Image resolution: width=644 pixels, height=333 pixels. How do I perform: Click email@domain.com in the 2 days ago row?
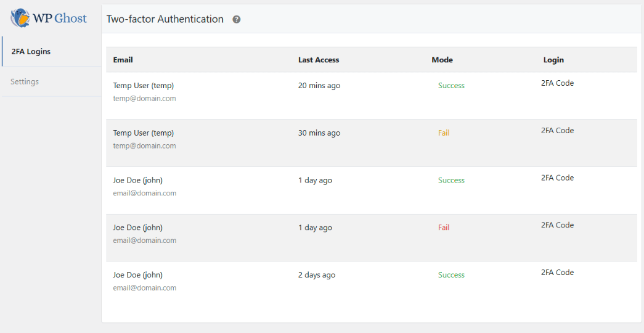[145, 288]
